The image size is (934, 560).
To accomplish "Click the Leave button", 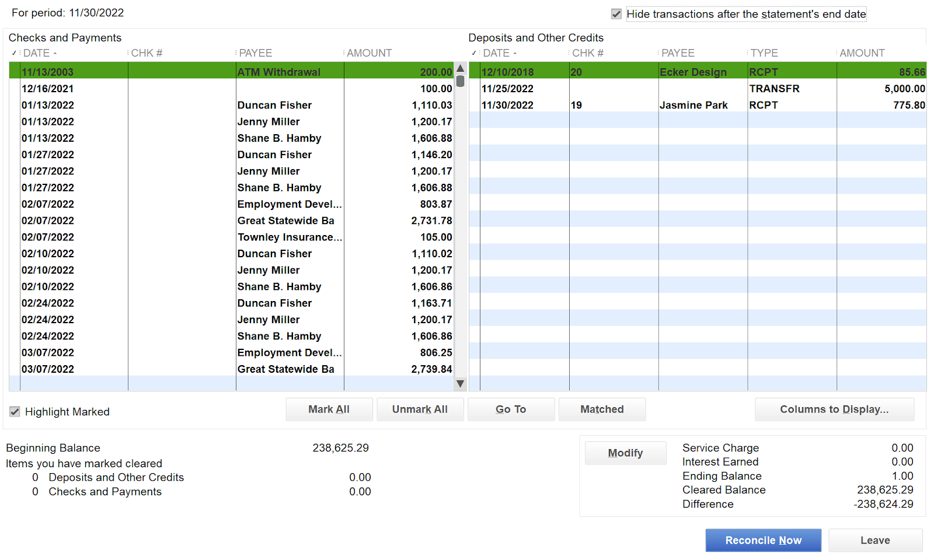I will (875, 540).
